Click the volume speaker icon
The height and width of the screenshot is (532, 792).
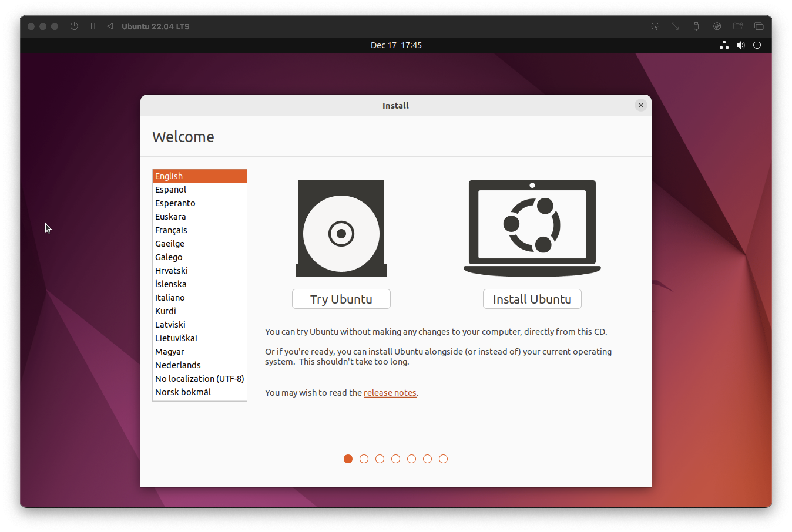(x=740, y=45)
